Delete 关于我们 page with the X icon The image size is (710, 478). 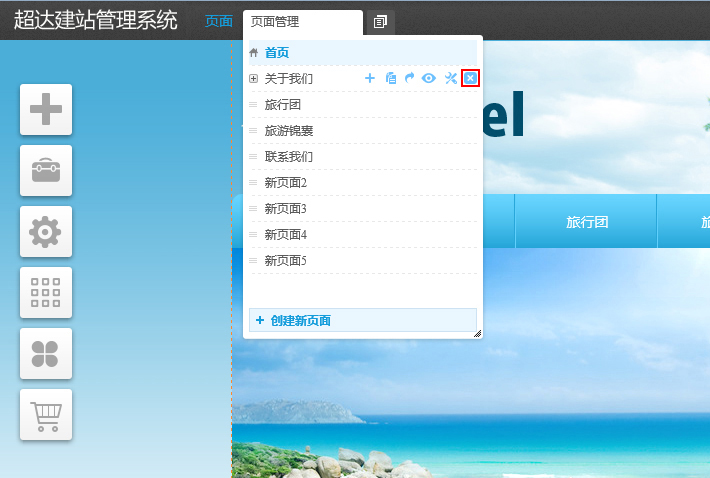[470, 78]
